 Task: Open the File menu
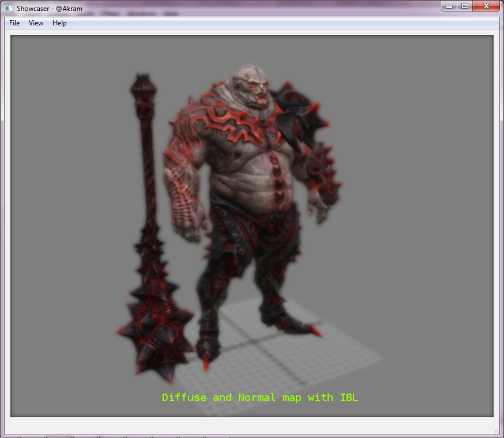(14, 23)
